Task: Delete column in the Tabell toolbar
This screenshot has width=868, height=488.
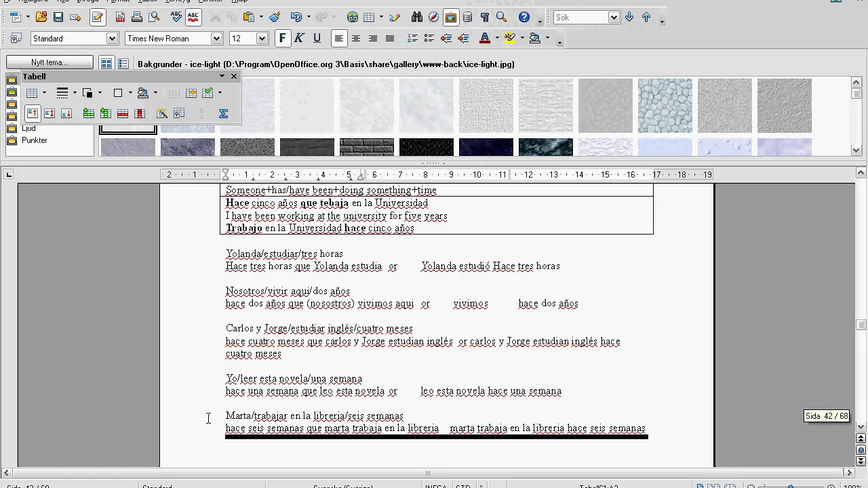Action: tap(140, 113)
